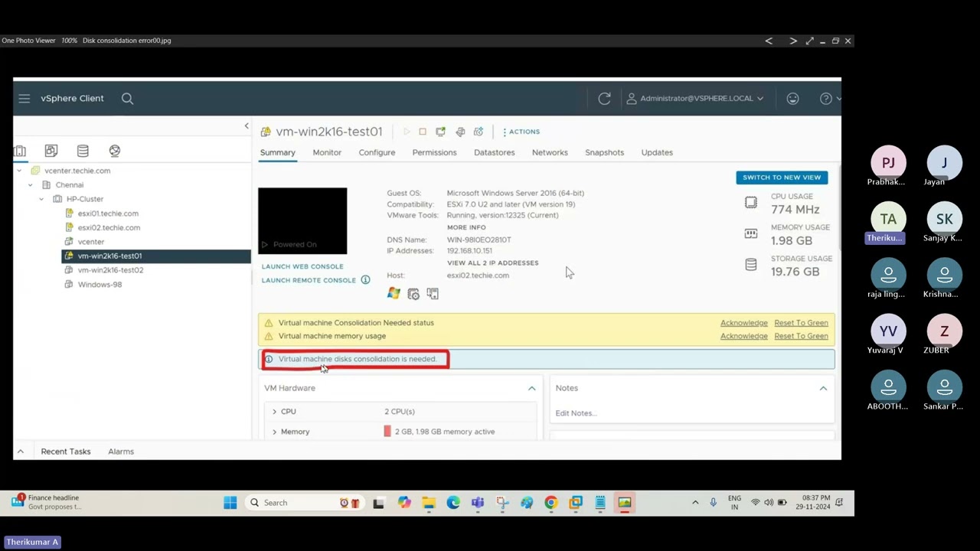Switch to Networking inventory view
980x551 pixels.
pos(115,151)
